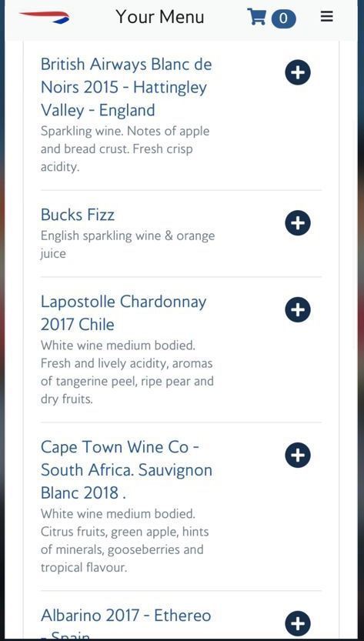Click the partially visible Spain subtitle
The height and width of the screenshot is (641, 364).
[x=65, y=636]
